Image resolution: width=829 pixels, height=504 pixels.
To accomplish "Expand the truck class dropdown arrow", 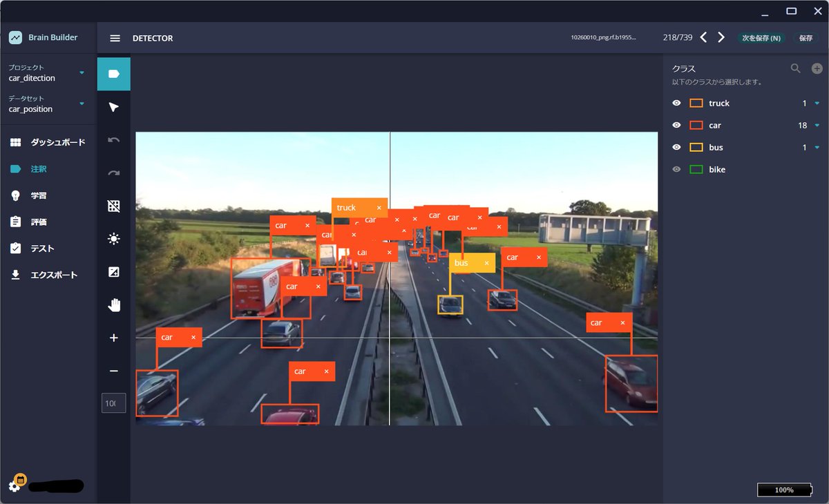I will click(817, 103).
